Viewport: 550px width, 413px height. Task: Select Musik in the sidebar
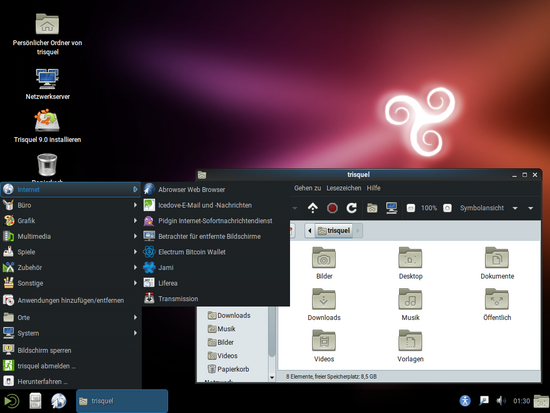pos(221,329)
